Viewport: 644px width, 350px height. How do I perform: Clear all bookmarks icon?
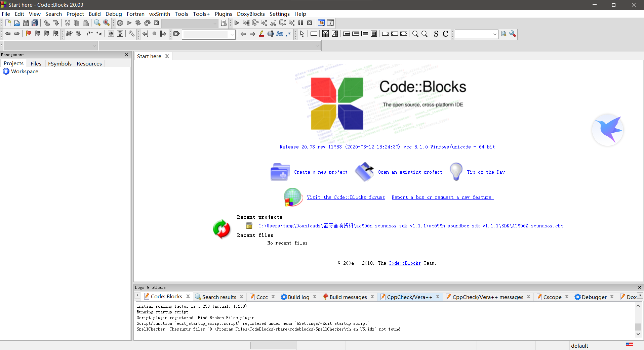(56, 34)
